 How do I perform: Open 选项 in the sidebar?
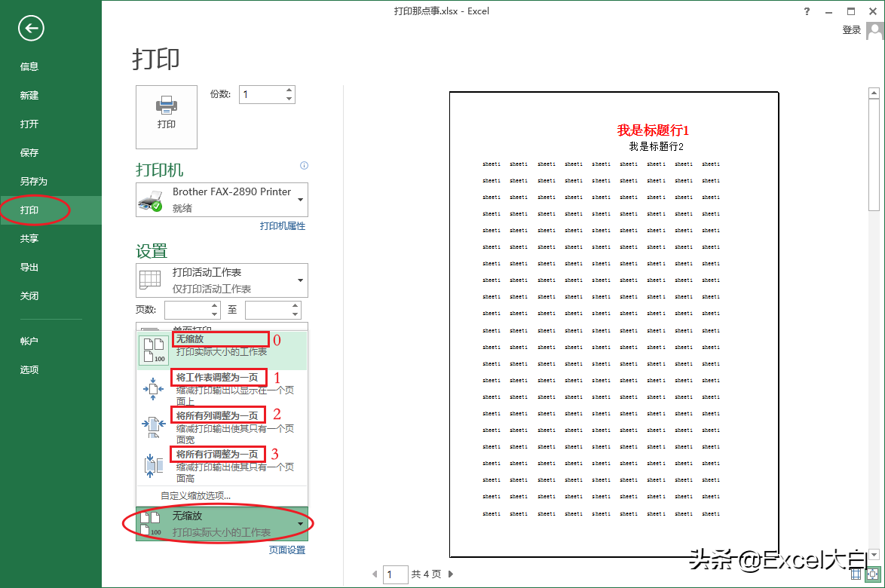pos(29,369)
